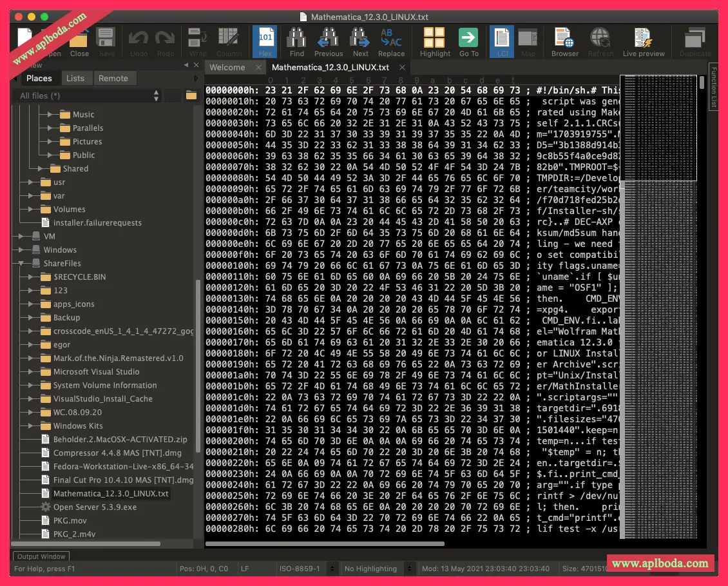Select the Remote tab in file view
Screen dimensions: 728x586
pyautogui.click(x=113, y=78)
